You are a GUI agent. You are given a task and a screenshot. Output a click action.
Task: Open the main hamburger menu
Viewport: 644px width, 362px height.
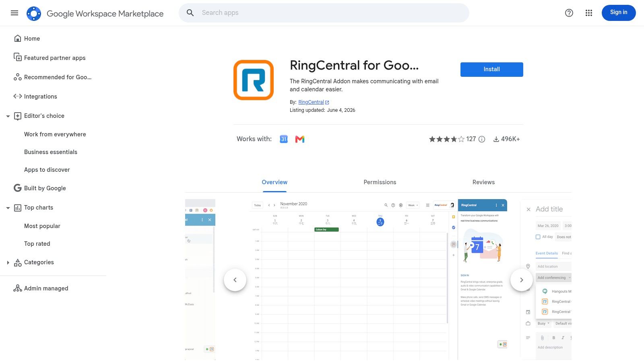click(14, 13)
